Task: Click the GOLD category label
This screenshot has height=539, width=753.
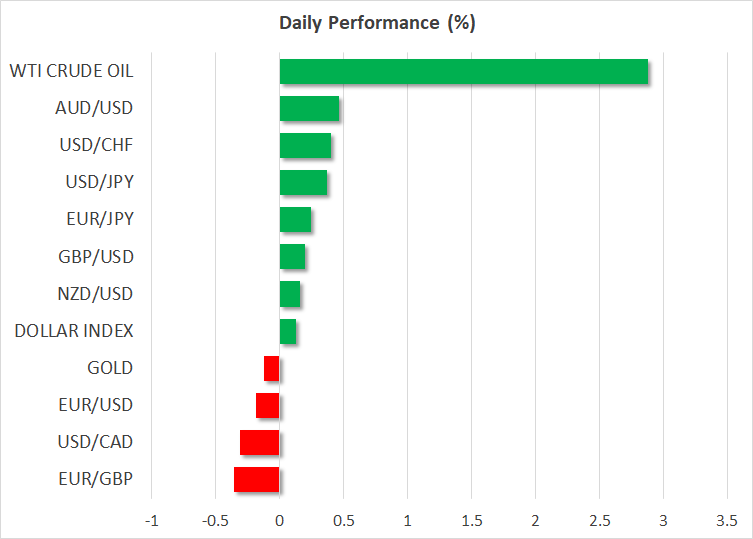Action: (110, 368)
